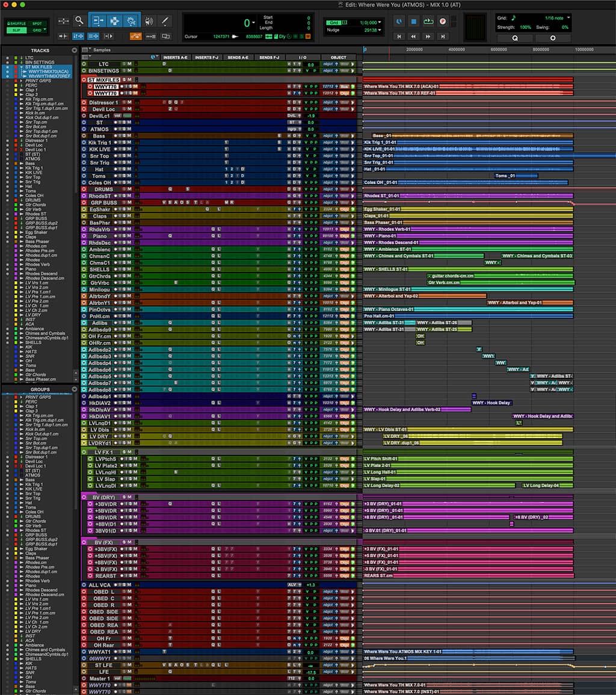Collapse the LV FX 1 folder track
Screen dimensions: 616x695
(x=84, y=452)
